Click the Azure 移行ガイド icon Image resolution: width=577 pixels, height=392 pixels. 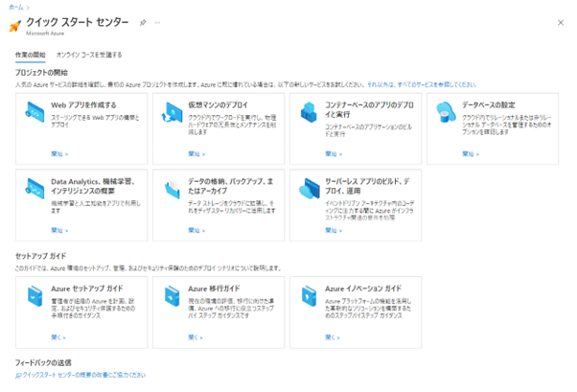coord(173,297)
